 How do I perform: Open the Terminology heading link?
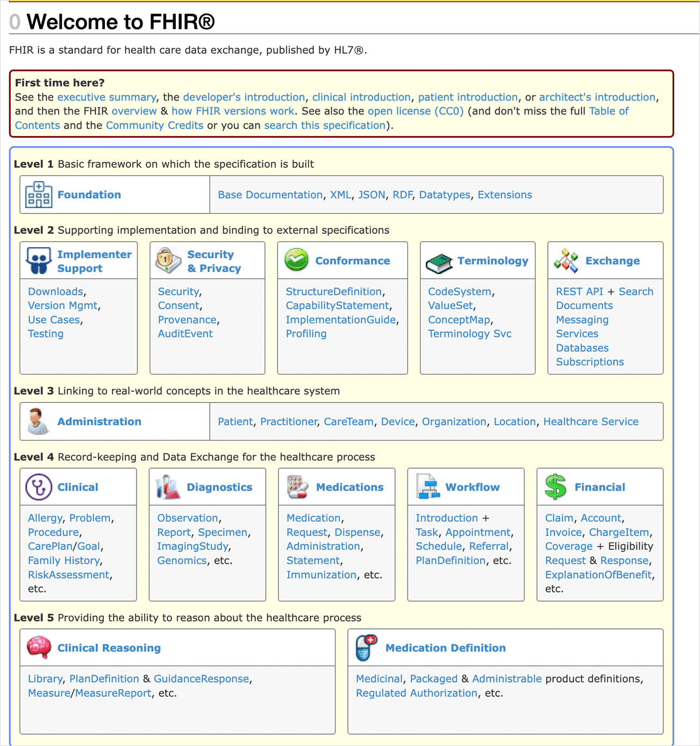click(493, 261)
